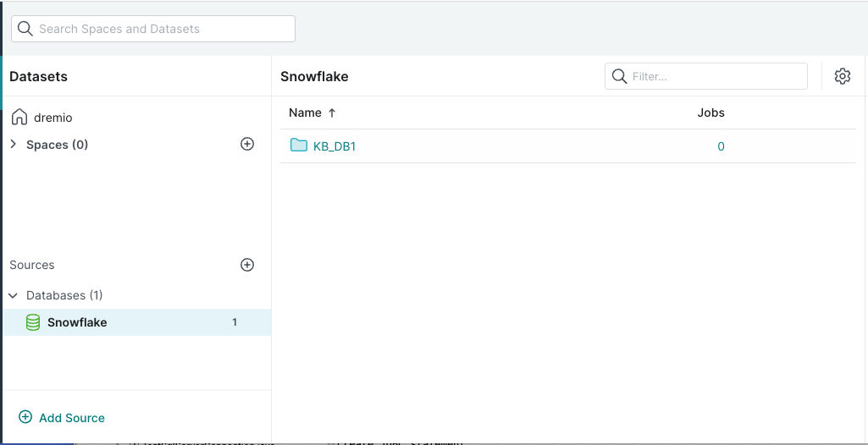Viewport: 868px width, 445px height.
Task: Open the Snowflake source settings gear
Action: click(842, 76)
